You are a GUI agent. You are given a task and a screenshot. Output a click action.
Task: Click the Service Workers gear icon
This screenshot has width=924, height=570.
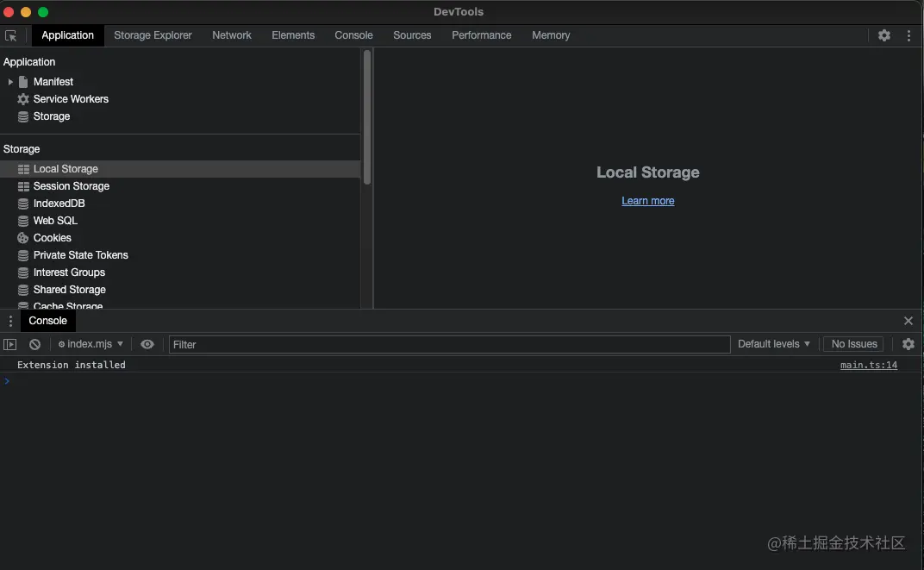23,99
